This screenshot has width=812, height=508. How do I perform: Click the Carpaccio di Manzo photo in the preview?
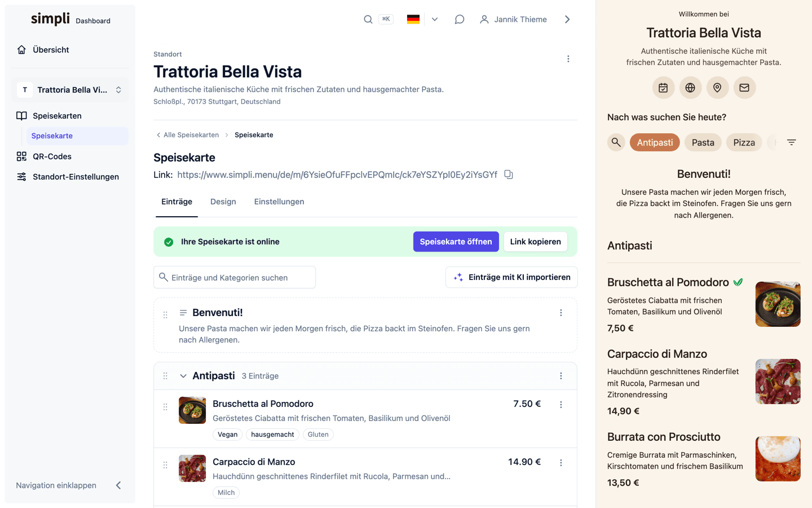tap(778, 382)
